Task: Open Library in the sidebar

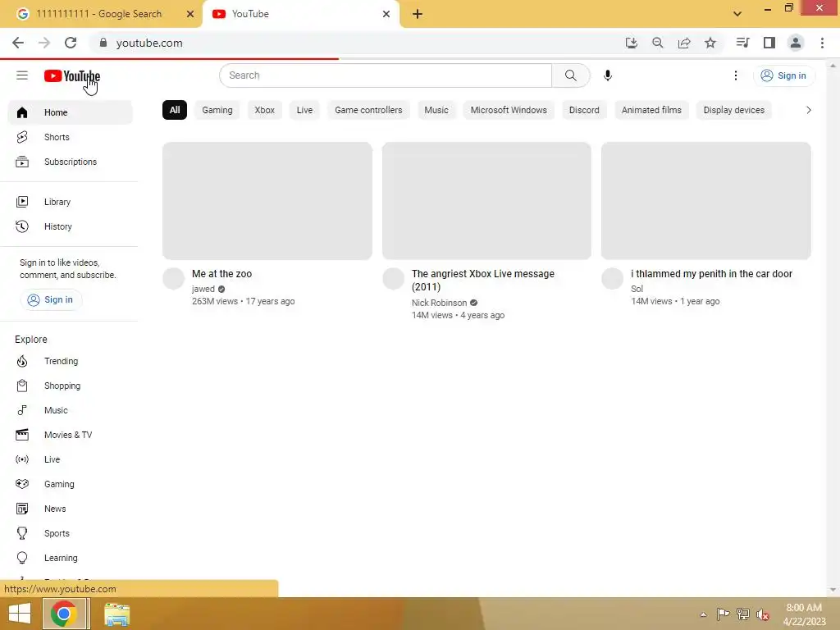Action: (71, 202)
